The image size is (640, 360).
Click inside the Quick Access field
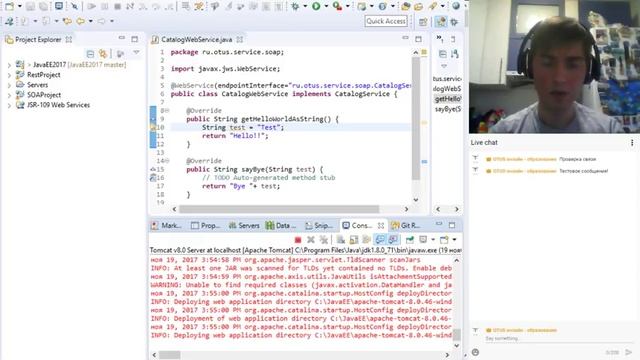(386, 21)
